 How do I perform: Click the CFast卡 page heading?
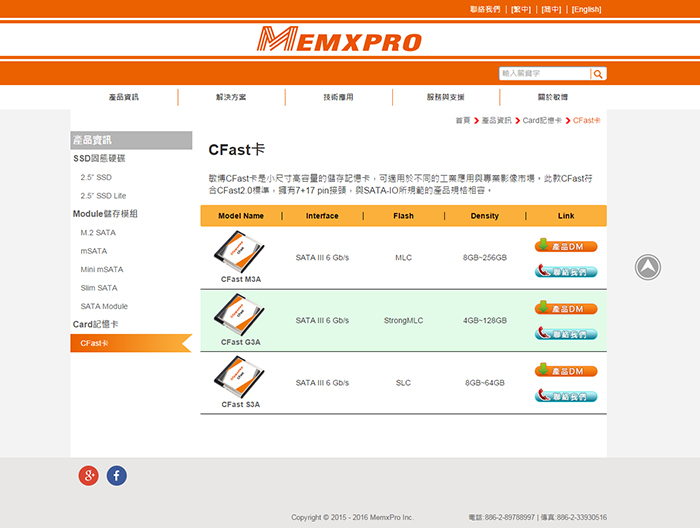(x=237, y=150)
